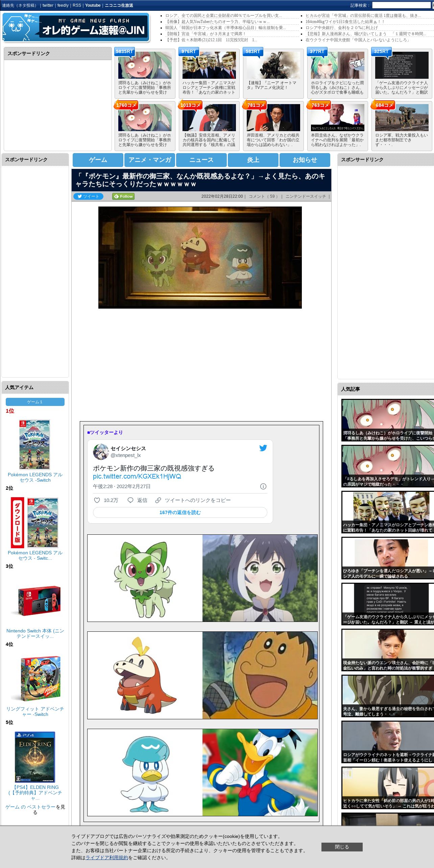Click tweet timestamp 午後2:28 · 2022年2月27日
Screen dimensions: 434x868
(122, 486)
